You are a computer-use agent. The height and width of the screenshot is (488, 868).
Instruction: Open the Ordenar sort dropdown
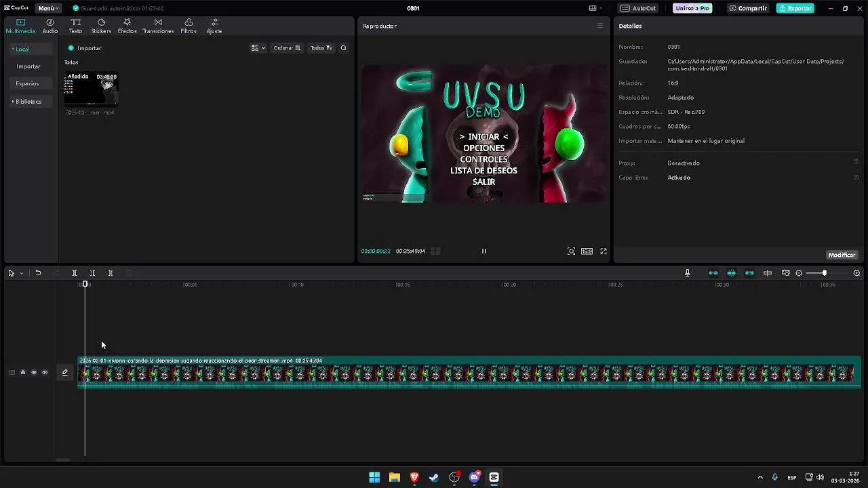point(287,48)
